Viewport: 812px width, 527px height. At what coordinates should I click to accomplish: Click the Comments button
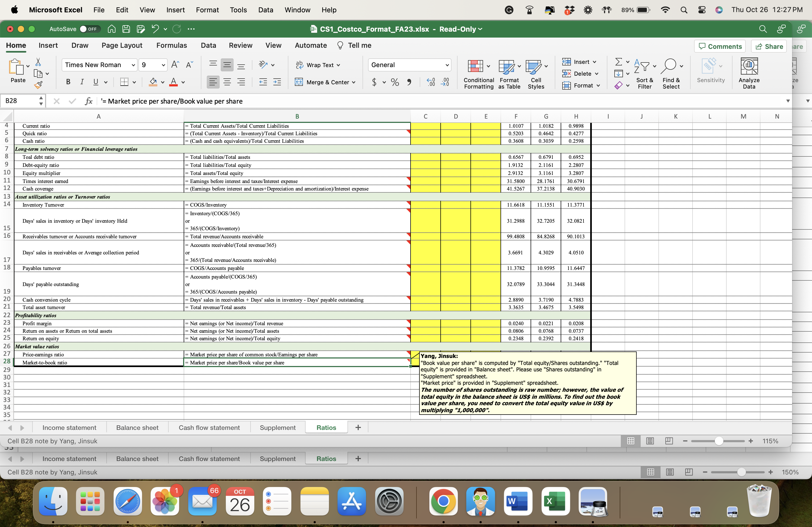pyautogui.click(x=720, y=46)
